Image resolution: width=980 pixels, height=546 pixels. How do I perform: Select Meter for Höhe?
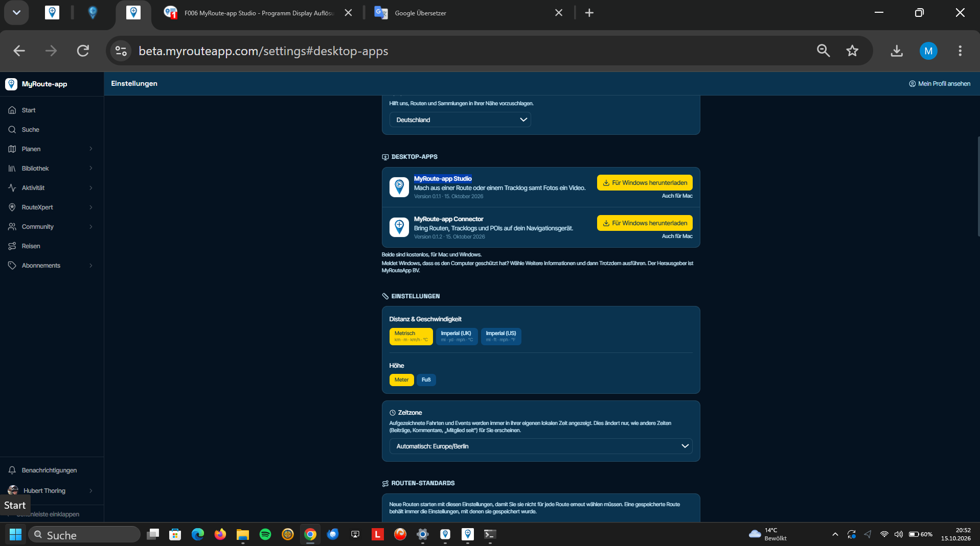(401, 379)
